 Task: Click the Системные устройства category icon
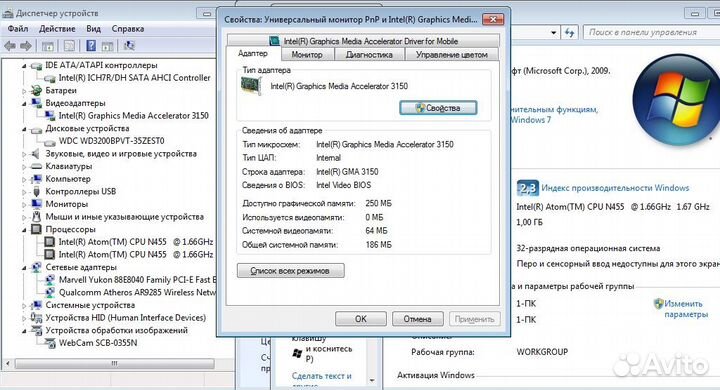coord(36,305)
